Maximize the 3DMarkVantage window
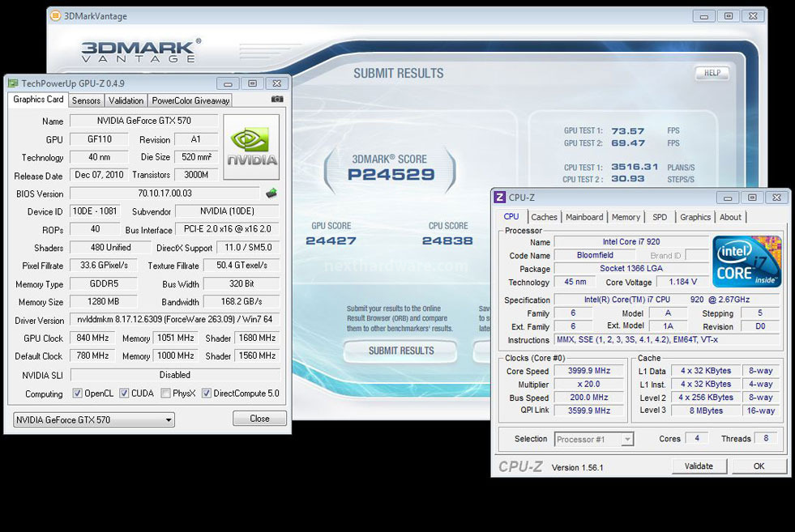Image resolution: width=795 pixels, height=532 pixels. pos(728,16)
